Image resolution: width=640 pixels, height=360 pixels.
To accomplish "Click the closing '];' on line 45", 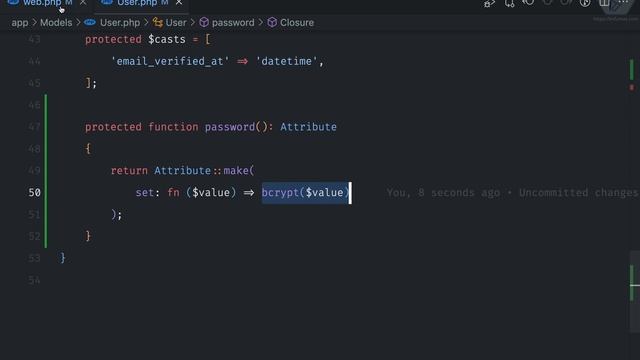I will (91, 83).
